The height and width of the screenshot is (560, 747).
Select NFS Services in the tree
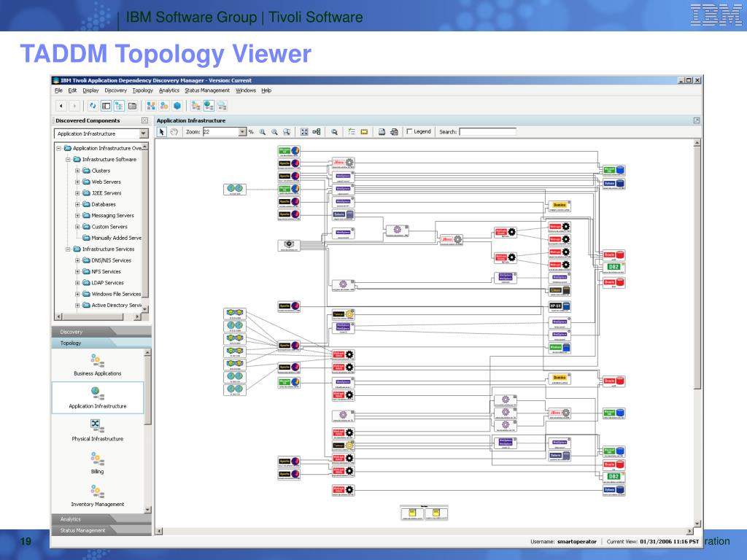tap(106, 271)
